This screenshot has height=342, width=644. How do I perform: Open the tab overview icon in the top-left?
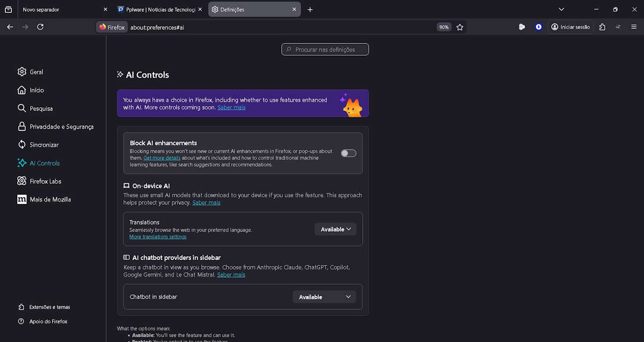pos(8,10)
